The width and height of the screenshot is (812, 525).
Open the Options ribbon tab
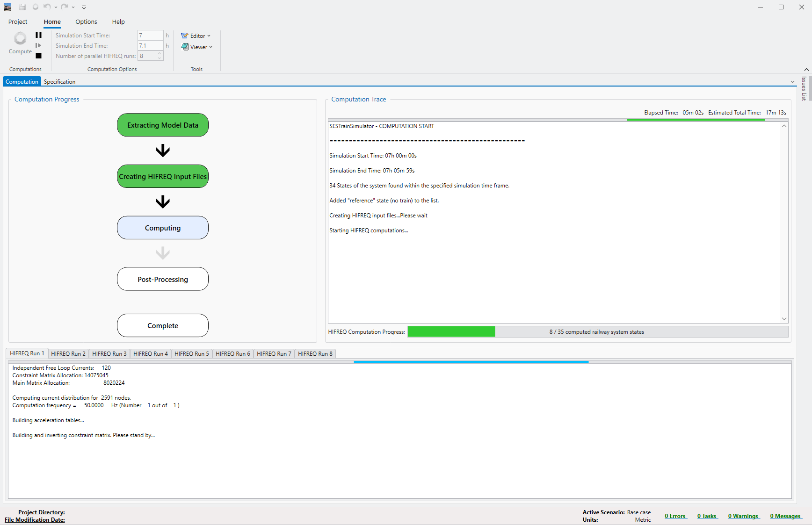[86, 22]
